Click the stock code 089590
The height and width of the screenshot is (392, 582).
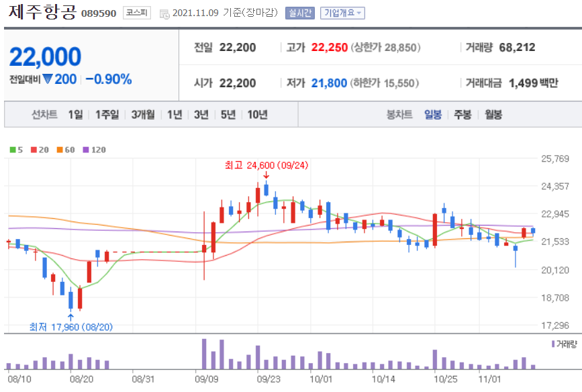coord(99,13)
